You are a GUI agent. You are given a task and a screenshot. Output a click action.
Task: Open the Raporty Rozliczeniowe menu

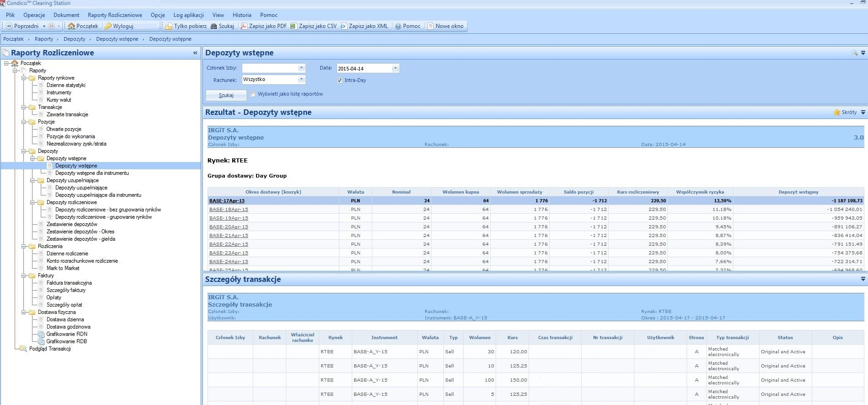tap(115, 15)
